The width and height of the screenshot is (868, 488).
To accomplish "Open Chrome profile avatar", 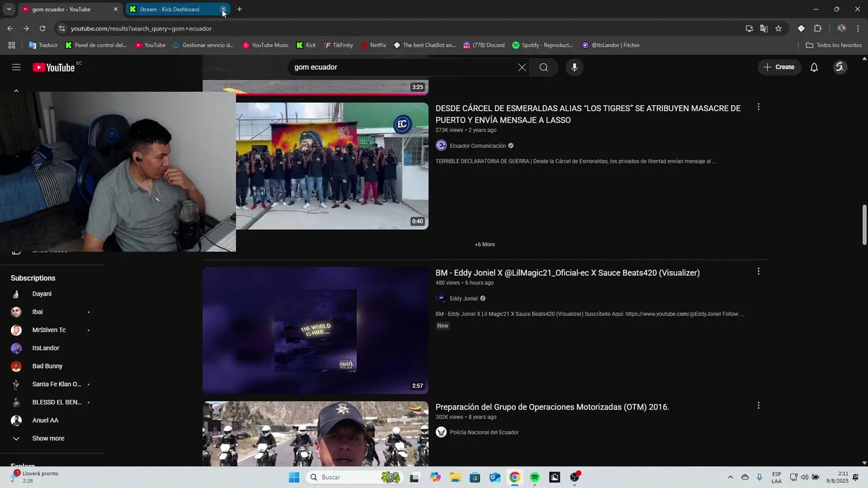I will [842, 28].
